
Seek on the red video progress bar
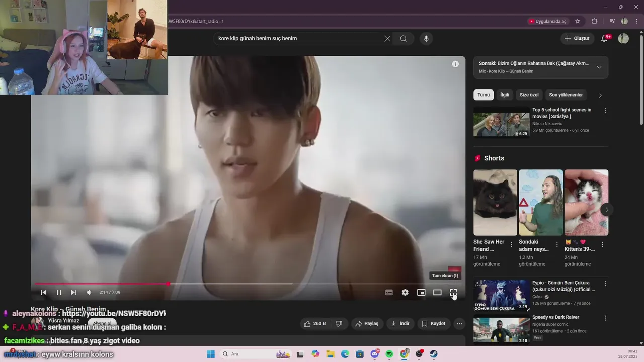[x=248, y=284]
